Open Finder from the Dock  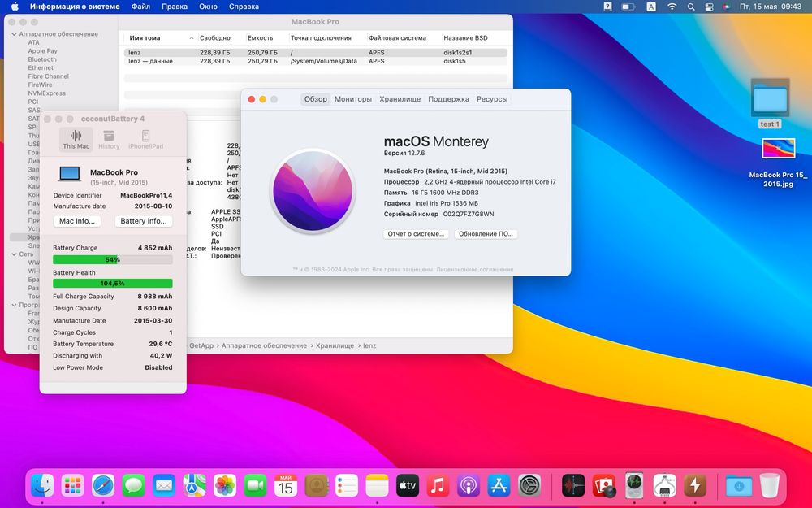coord(42,486)
